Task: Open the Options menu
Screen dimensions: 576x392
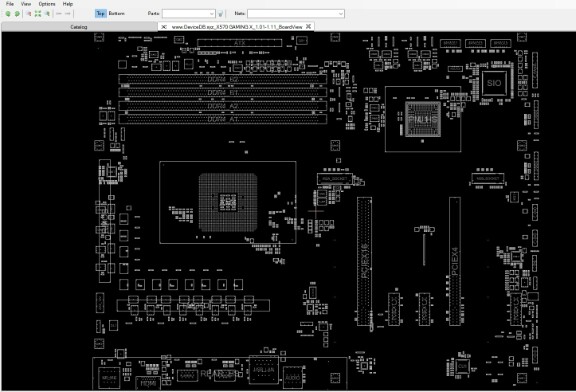Action: (47, 4)
